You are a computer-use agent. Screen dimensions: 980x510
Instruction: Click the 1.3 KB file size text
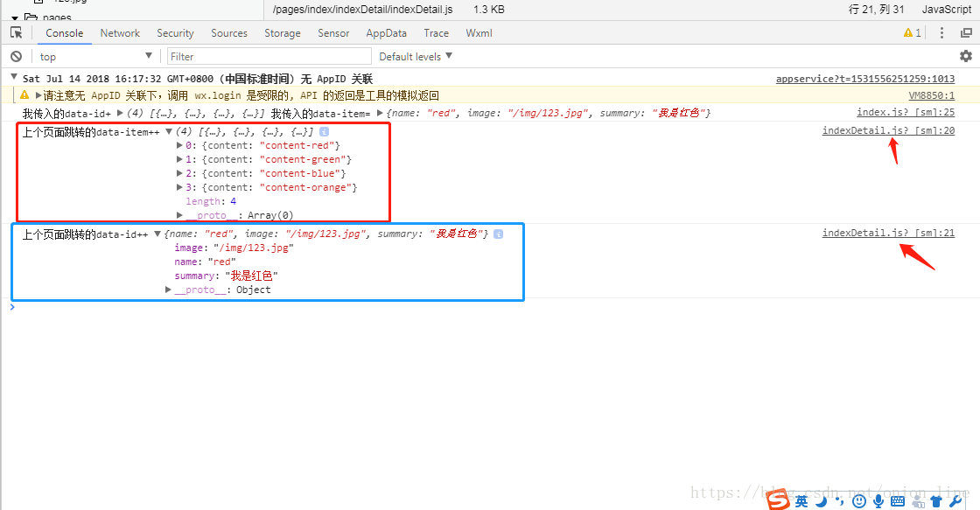[489, 10]
